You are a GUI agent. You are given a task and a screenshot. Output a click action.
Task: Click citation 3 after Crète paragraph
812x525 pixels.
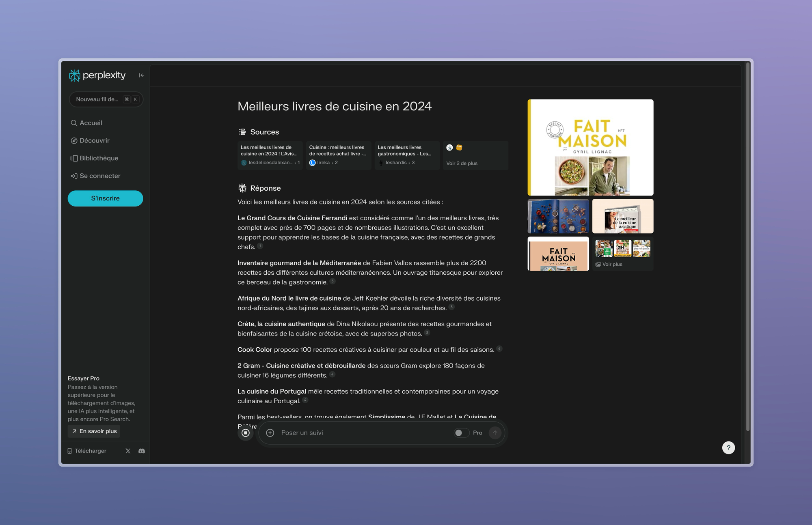pyautogui.click(x=427, y=333)
